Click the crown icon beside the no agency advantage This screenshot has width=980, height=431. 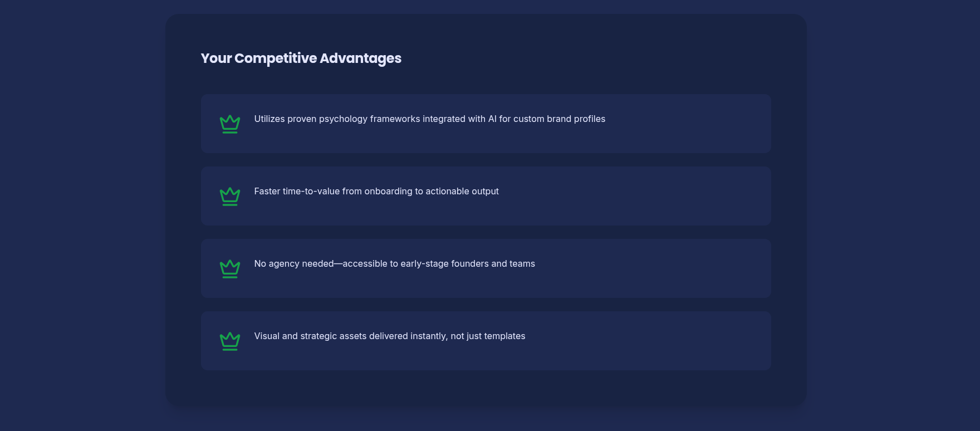[x=230, y=268]
